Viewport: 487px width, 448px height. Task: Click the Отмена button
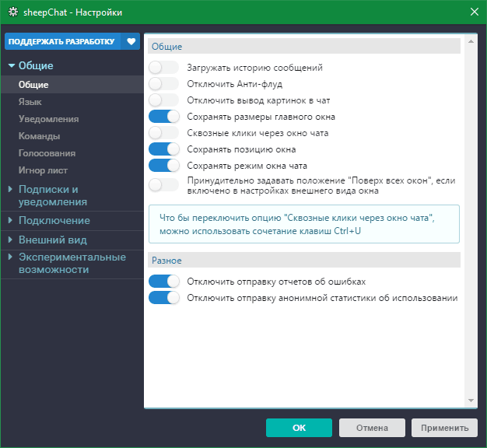pyautogui.click(x=372, y=428)
